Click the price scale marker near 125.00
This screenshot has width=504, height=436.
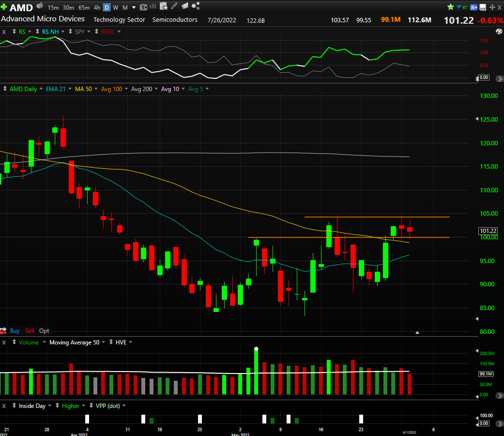[x=477, y=119]
